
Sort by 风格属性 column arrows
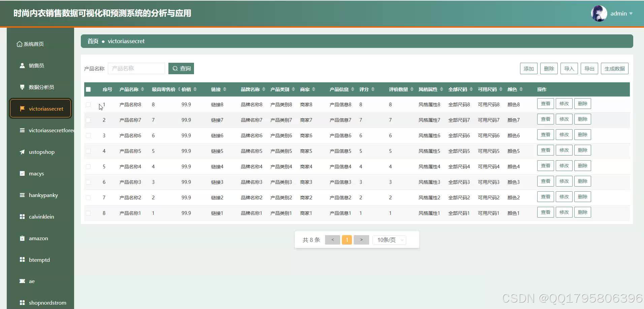442,89
